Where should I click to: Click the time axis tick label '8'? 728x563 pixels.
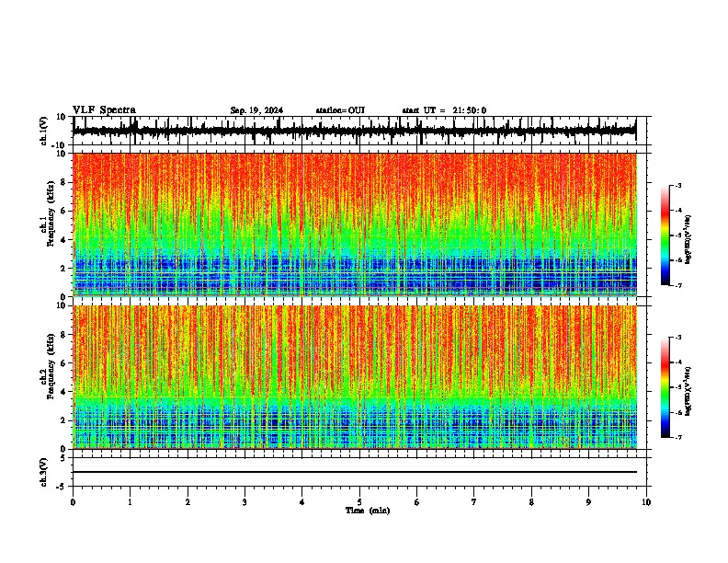point(531,502)
